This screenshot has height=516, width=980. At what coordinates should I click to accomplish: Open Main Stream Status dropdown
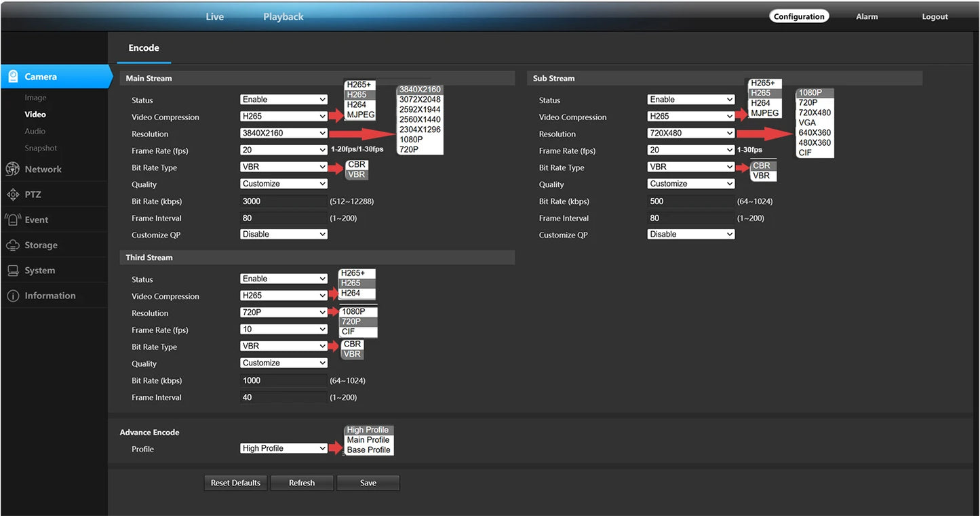[284, 100]
